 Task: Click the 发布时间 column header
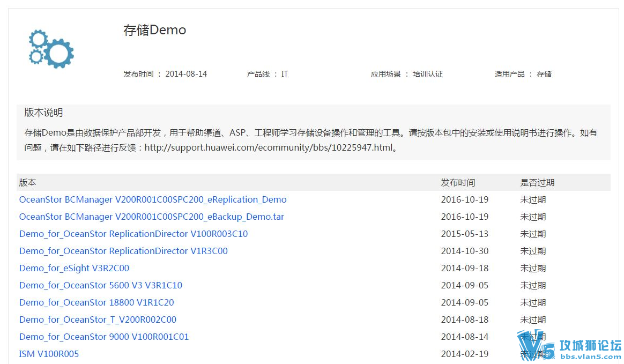[458, 183]
